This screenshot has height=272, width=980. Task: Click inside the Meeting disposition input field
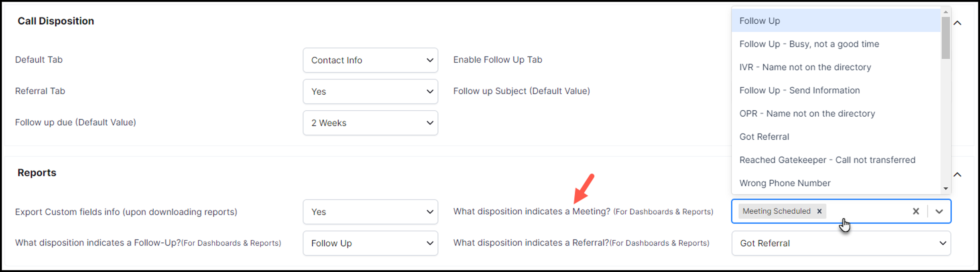coord(867,211)
